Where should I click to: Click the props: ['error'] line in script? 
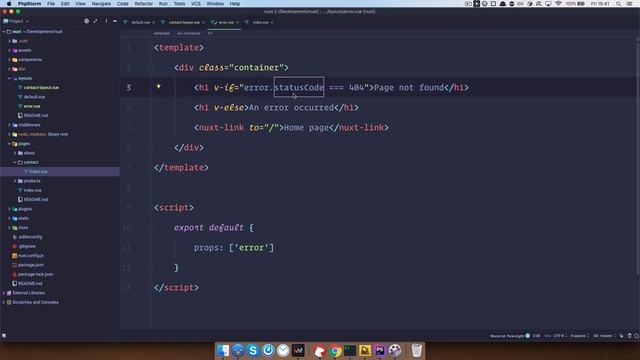[233, 248]
